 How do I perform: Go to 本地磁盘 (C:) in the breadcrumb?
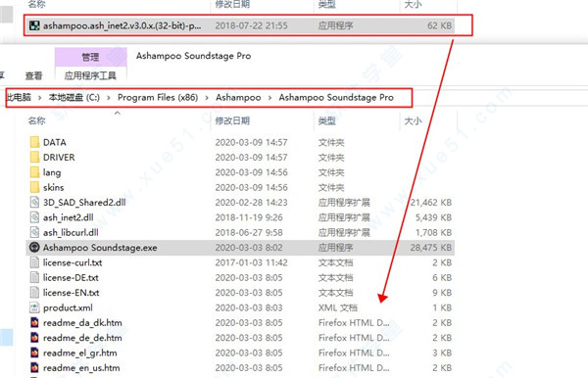pos(74,97)
